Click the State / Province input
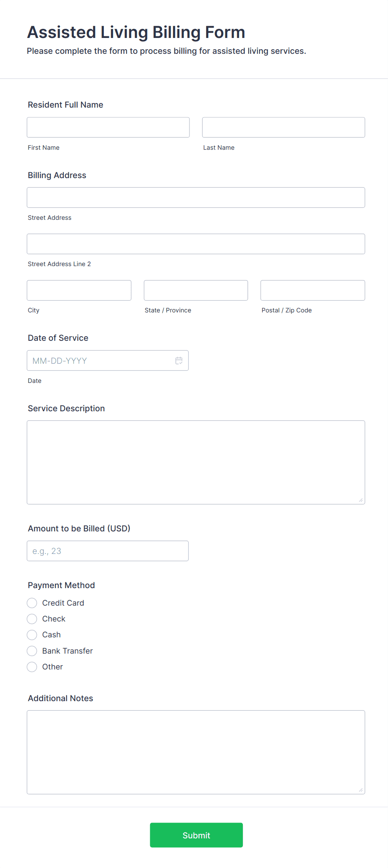This screenshot has width=388, height=868. click(x=196, y=290)
